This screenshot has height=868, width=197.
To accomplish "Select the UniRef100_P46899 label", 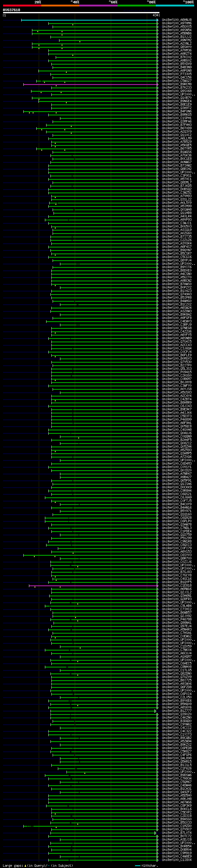I will pos(177,420).
